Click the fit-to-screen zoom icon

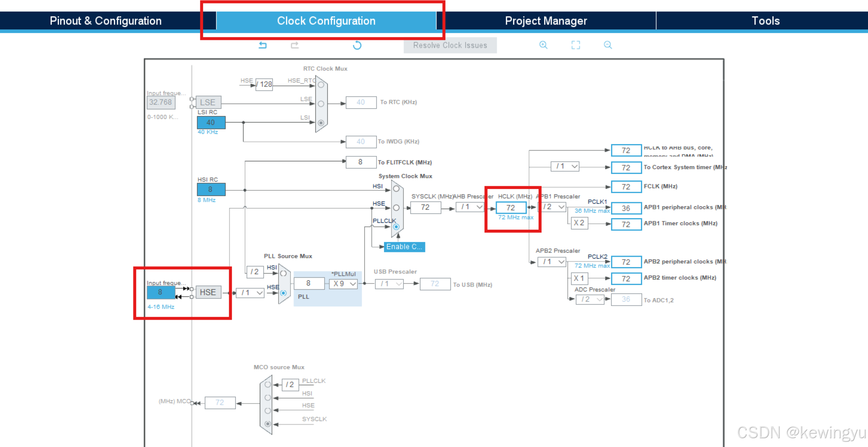pos(576,45)
